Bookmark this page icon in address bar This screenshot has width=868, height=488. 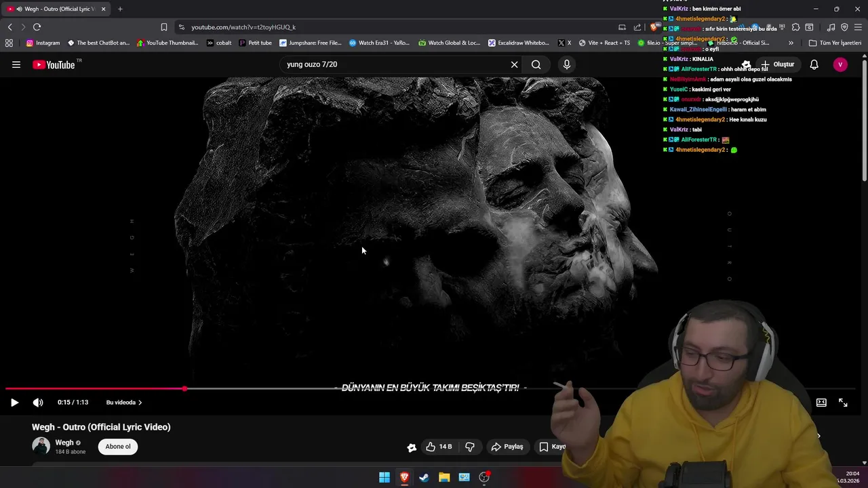pos(163,27)
